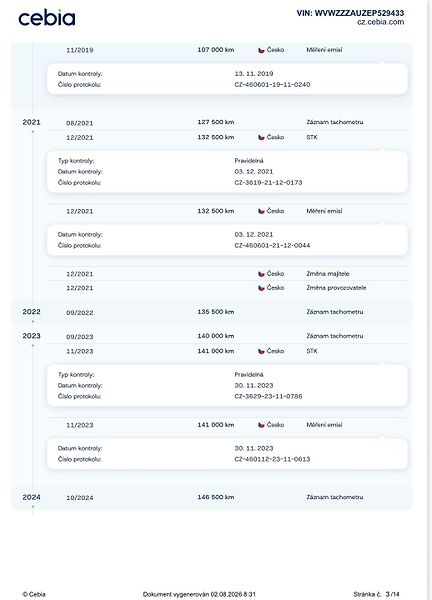The width and height of the screenshot is (432, 600).
Task: Click the flag next to Změna majitele
Action: tap(261, 274)
